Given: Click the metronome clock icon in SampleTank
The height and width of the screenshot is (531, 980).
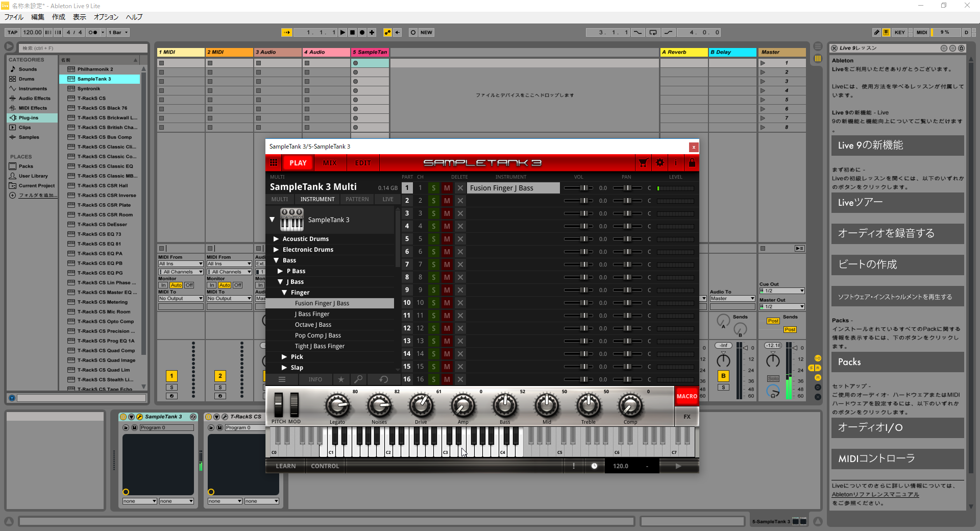Looking at the screenshot, I should 594,466.
